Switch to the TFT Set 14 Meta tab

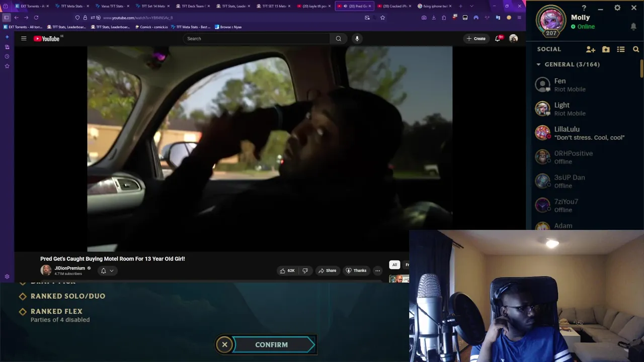(x=152, y=6)
